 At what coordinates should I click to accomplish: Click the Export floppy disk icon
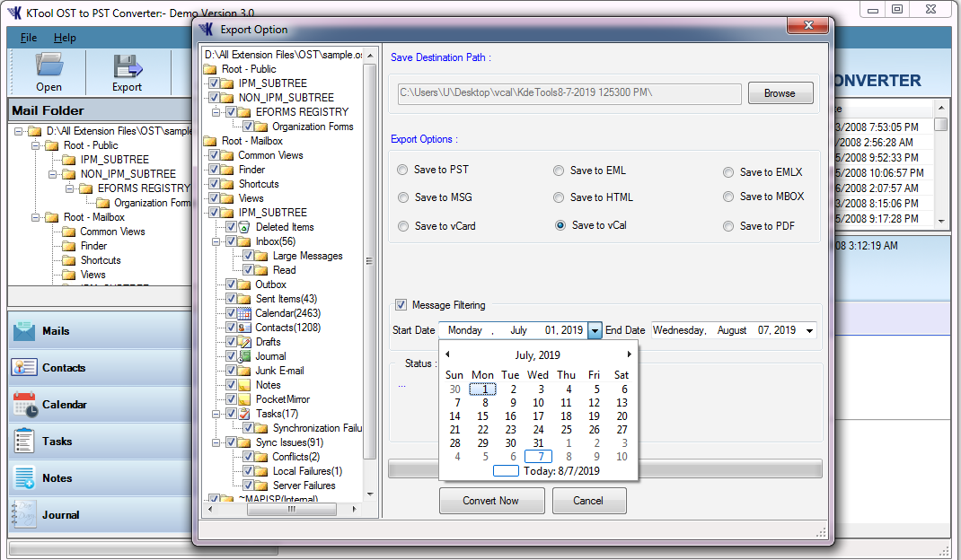[x=128, y=66]
